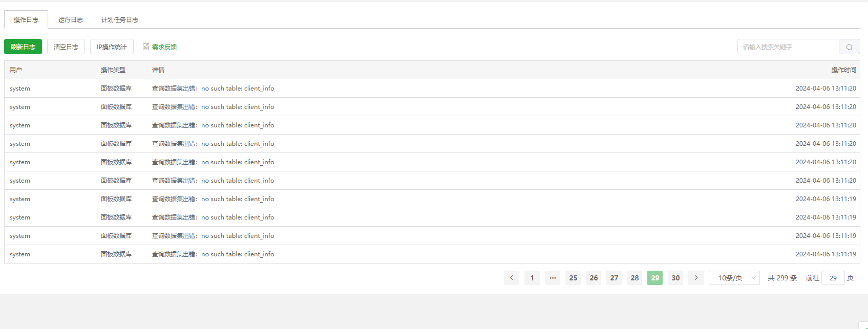
Task: Open the 需求反馈 link
Action: click(164, 47)
